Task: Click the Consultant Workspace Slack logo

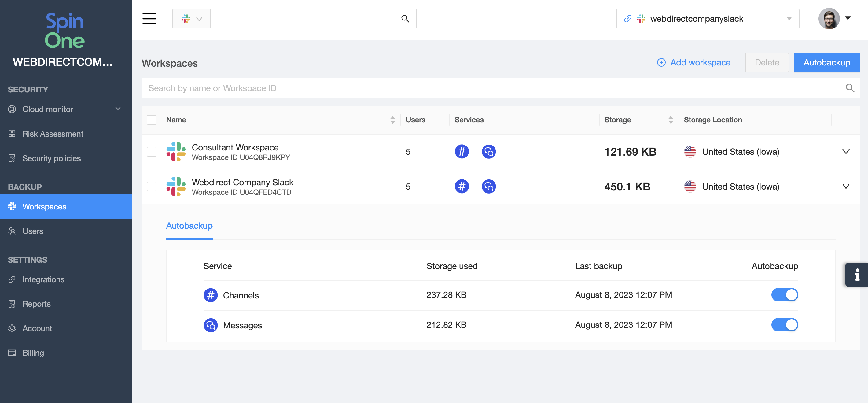Action: [x=176, y=152]
